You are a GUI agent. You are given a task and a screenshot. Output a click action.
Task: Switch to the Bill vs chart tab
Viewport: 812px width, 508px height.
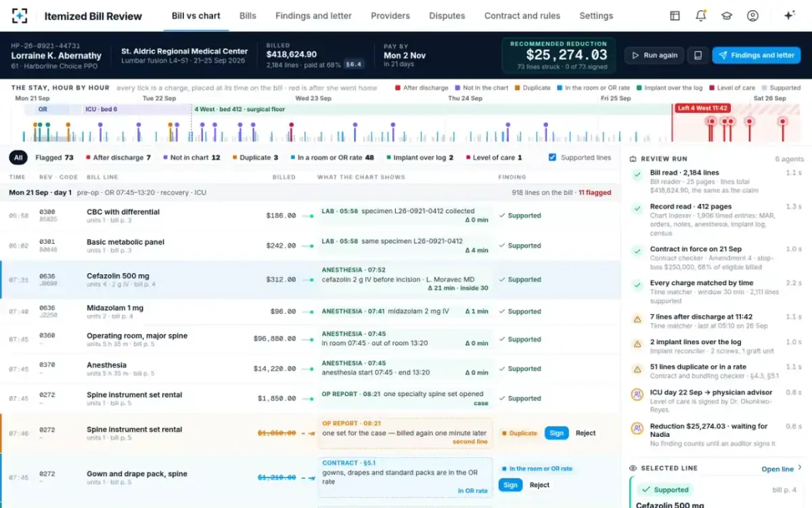click(x=196, y=16)
